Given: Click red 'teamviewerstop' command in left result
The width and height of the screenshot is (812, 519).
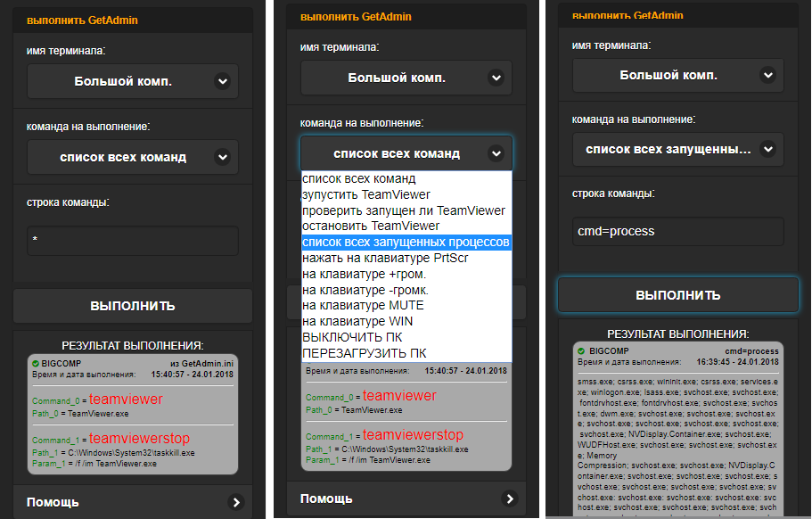Looking at the screenshot, I should tap(139, 438).
